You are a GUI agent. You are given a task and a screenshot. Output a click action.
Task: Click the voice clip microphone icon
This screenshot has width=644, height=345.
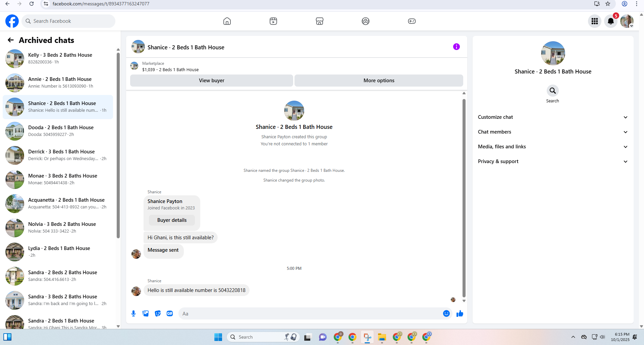pos(133,313)
